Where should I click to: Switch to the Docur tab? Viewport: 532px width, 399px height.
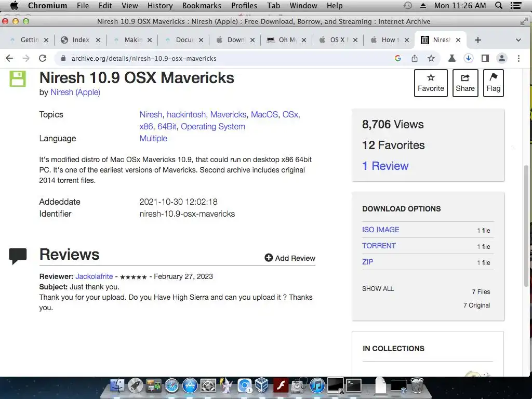pos(184,40)
